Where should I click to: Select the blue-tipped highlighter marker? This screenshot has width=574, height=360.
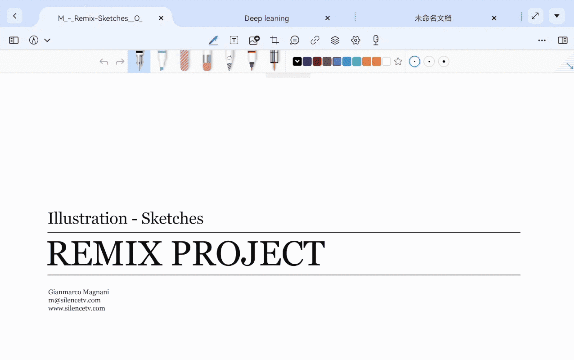(162, 61)
